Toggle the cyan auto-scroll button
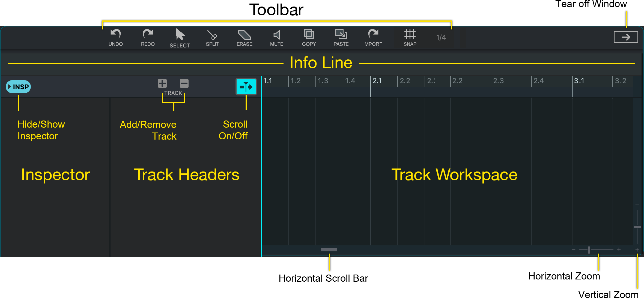The image size is (644, 298). pyautogui.click(x=246, y=87)
